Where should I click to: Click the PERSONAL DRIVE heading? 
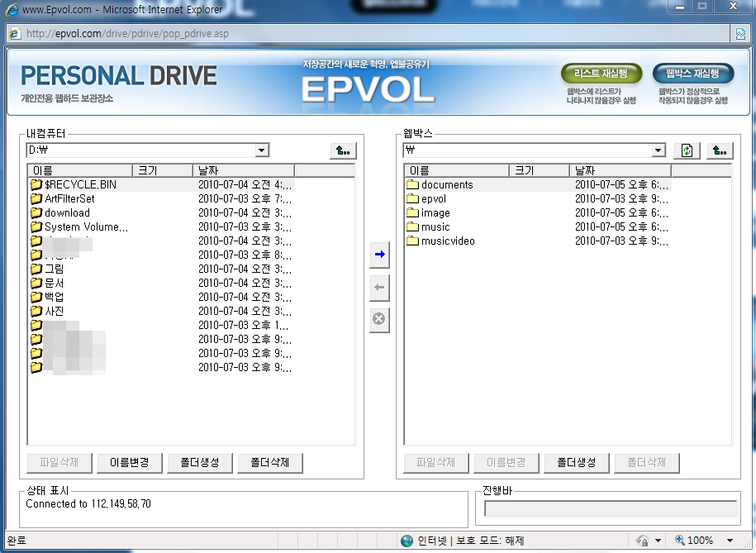(x=119, y=76)
